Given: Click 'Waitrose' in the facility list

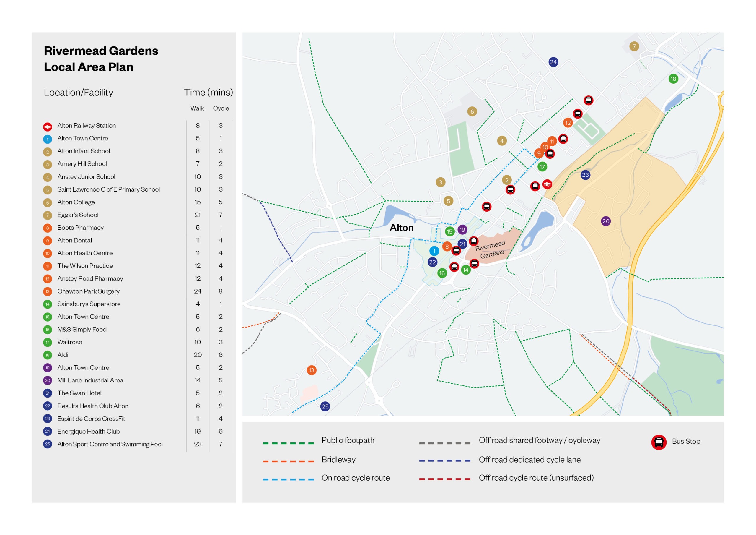Looking at the screenshot, I should (x=69, y=342).
